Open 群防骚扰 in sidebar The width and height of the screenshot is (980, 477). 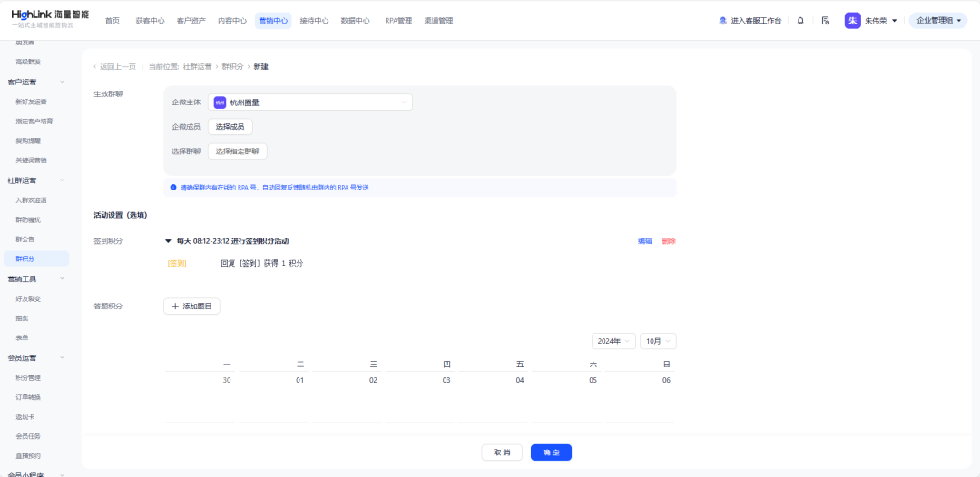click(28, 219)
